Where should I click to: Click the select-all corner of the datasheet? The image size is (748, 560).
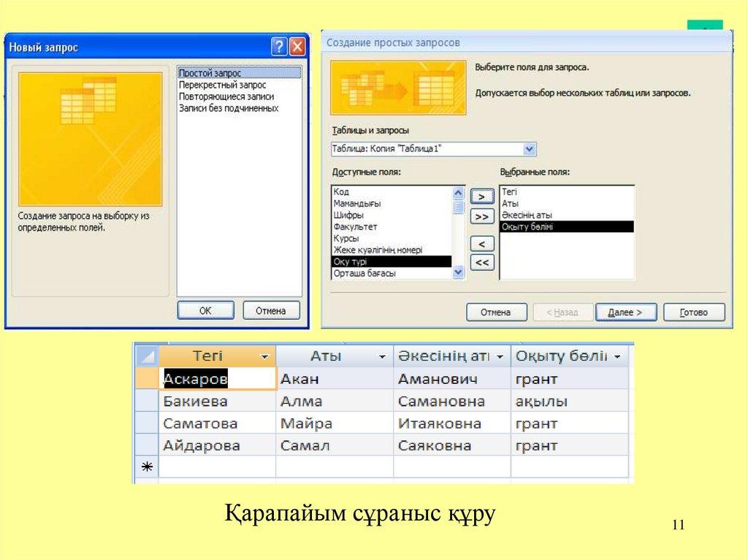tap(147, 356)
